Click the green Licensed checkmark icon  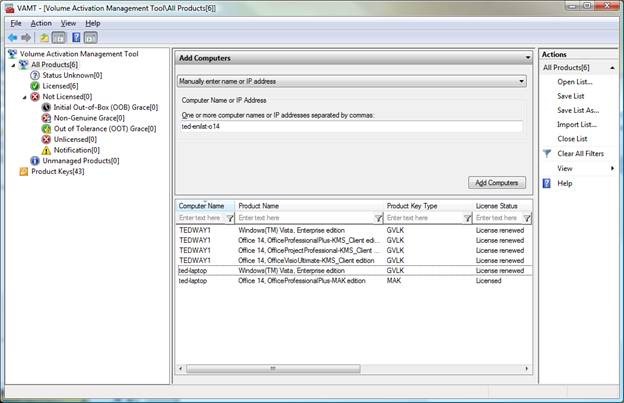click(x=35, y=86)
